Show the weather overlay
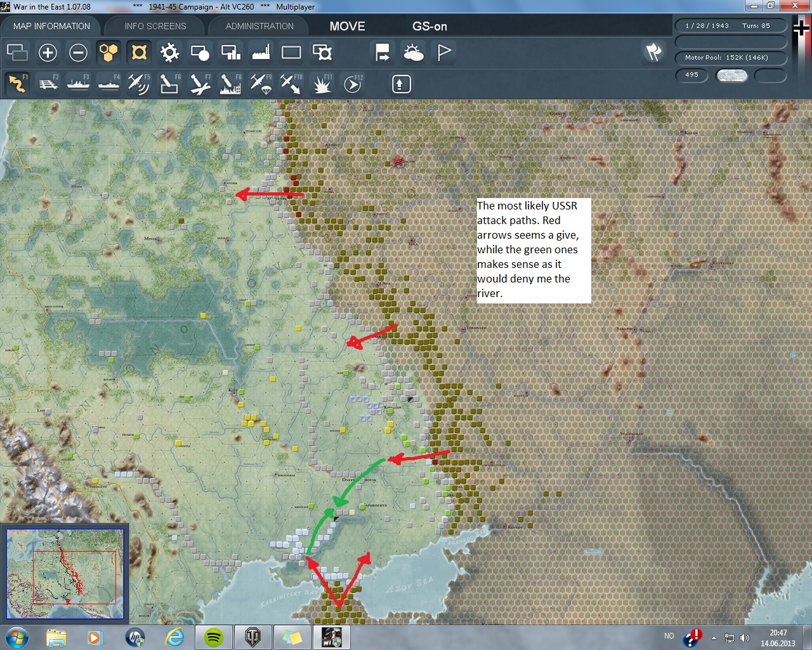 [413, 52]
